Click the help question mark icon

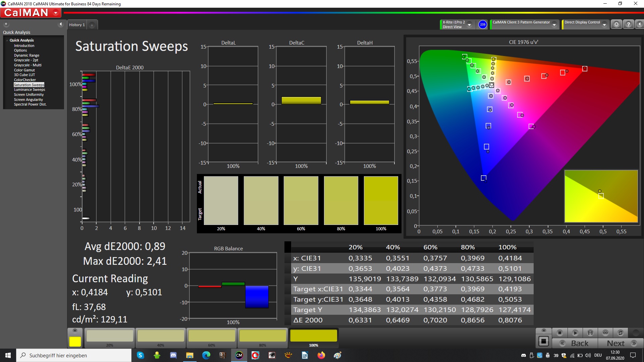[x=628, y=24]
